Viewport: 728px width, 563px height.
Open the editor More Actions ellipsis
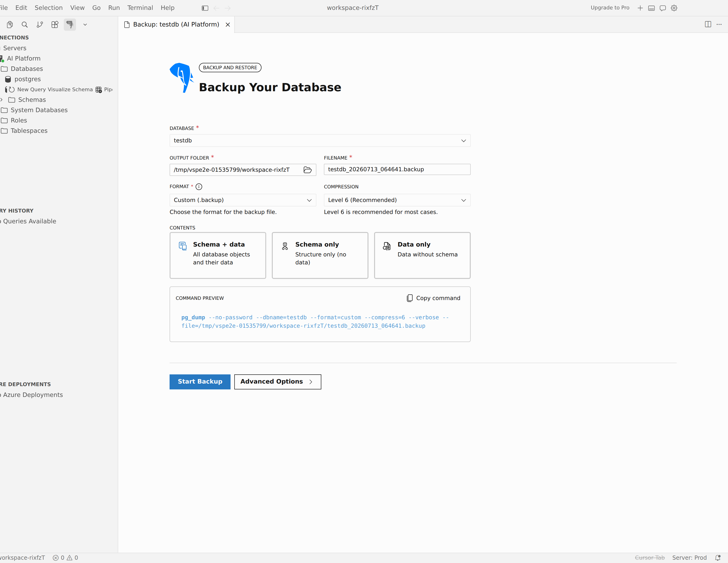(719, 24)
